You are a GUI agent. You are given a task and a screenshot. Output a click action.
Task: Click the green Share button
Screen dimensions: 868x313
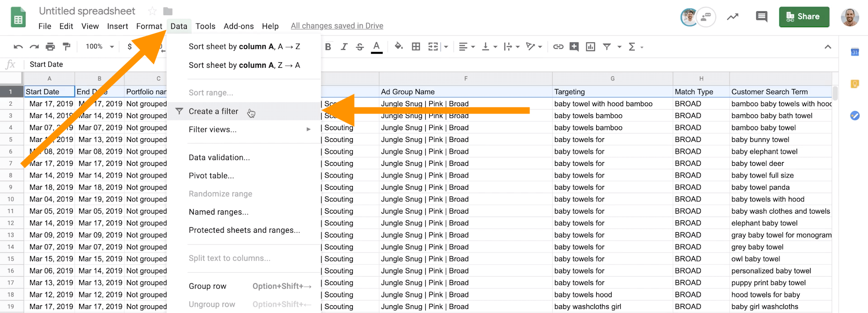click(804, 17)
